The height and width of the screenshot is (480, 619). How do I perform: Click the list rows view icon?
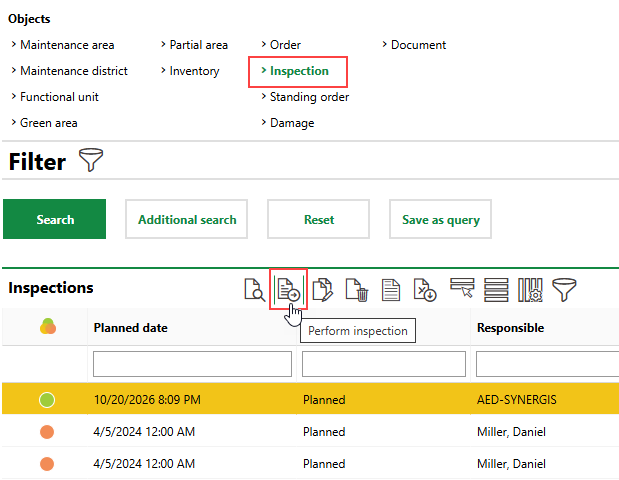tap(497, 290)
